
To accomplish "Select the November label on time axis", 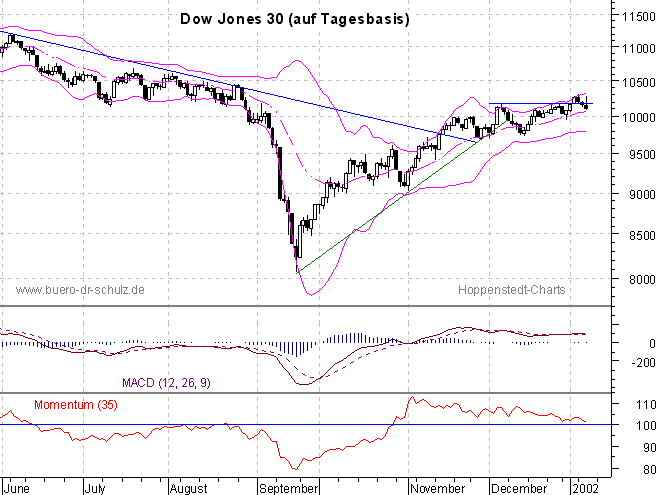I will click(x=438, y=489).
